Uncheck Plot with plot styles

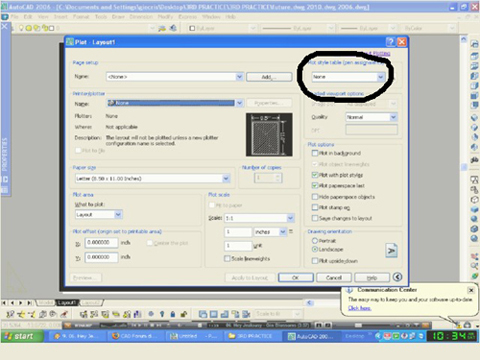click(x=315, y=175)
